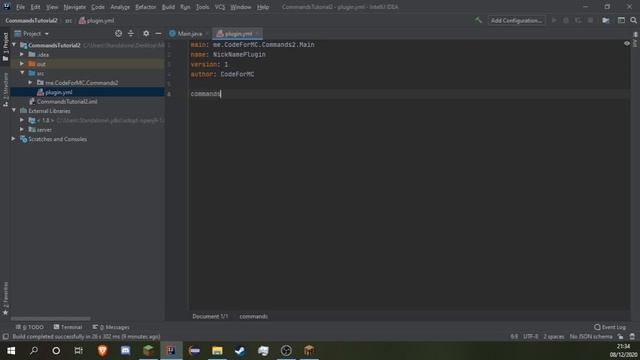Open OBS Studio from taskbar
The image size is (640, 360).
[x=286, y=351]
